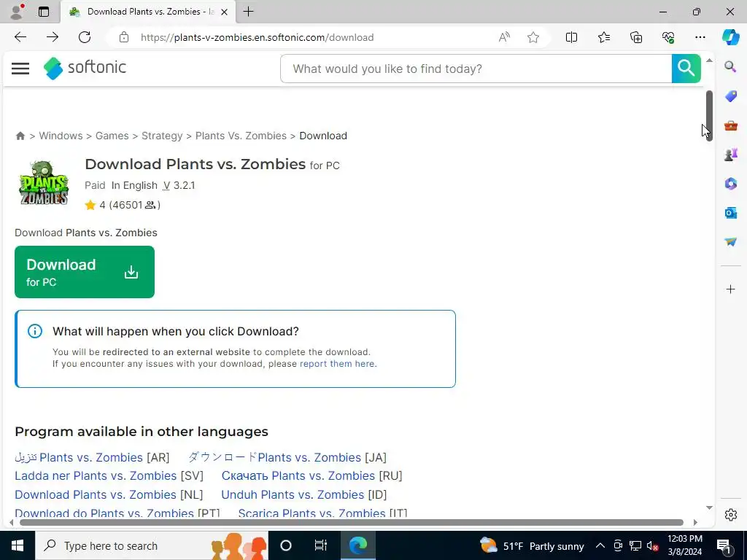Open the Arabic [AR] Plants vs. Zombies link
This screenshot has width=747, height=560.
(92, 457)
